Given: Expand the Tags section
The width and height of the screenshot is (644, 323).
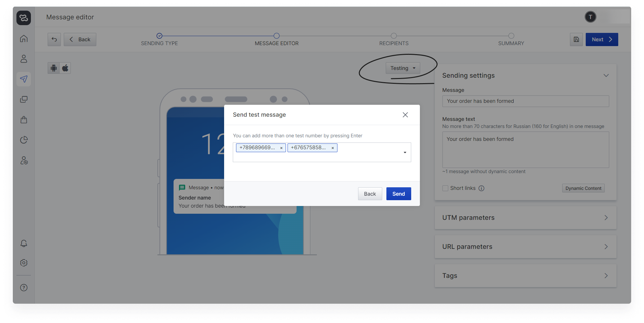Looking at the screenshot, I should pyautogui.click(x=526, y=276).
